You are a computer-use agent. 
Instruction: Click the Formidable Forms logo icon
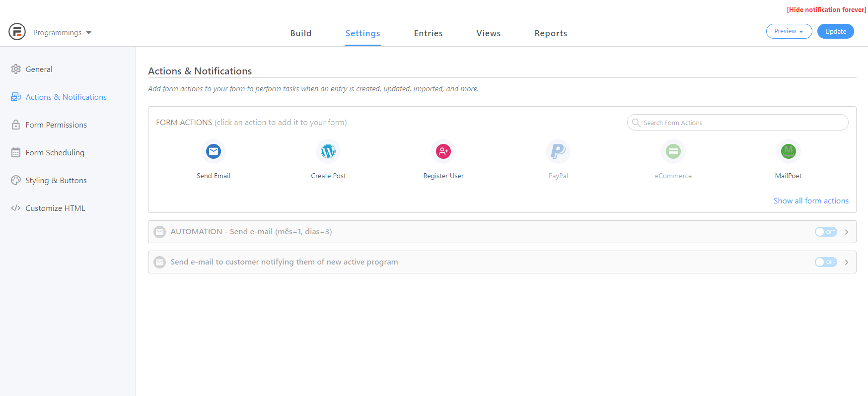click(x=17, y=32)
